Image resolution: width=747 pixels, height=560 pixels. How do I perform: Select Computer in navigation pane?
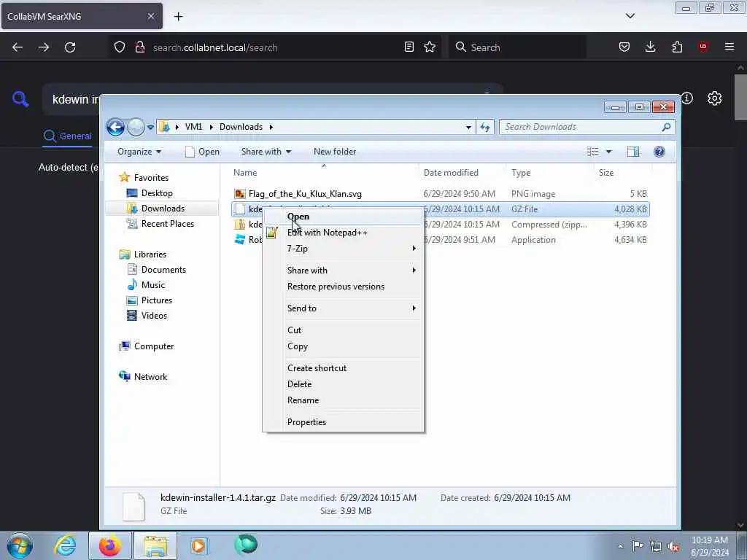click(153, 346)
